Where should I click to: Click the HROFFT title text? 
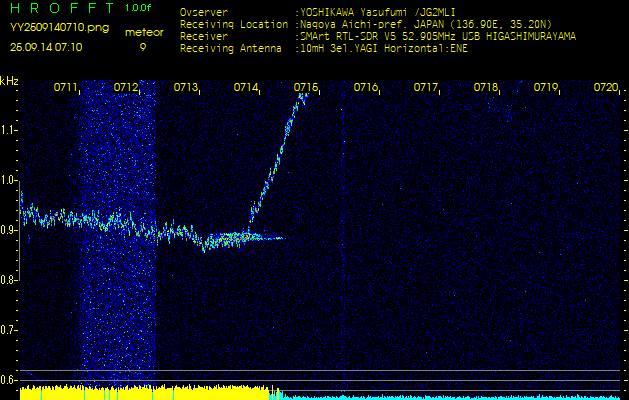point(55,8)
